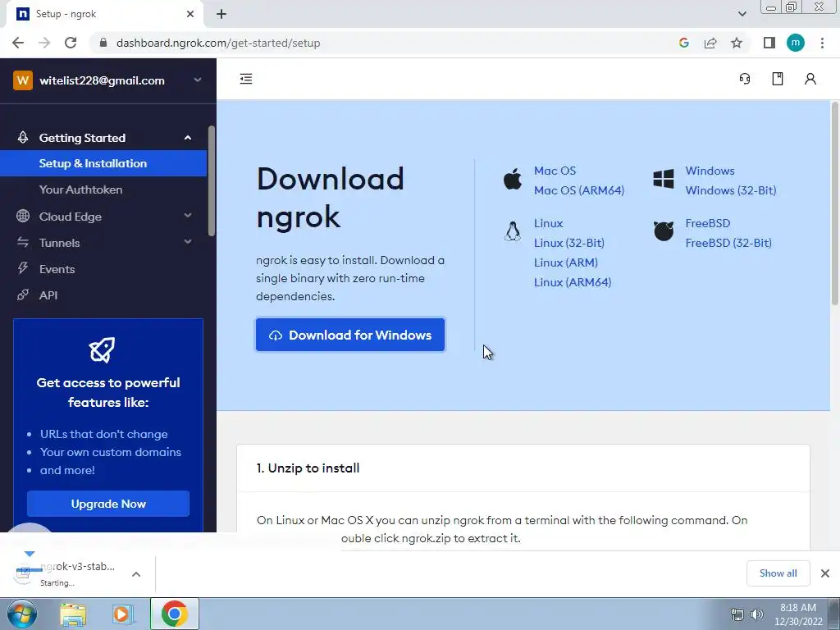The width and height of the screenshot is (840, 630).
Task: Download the FreeBSD (32-Bit) build
Action: click(x=728, y=243)
